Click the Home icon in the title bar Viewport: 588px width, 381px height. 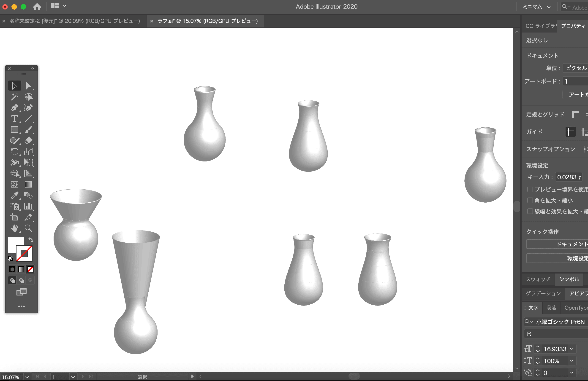coord(37,7)
